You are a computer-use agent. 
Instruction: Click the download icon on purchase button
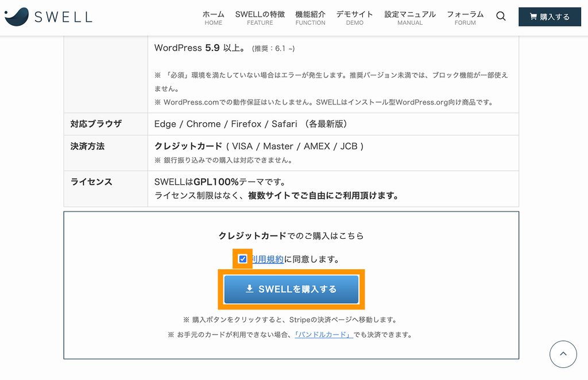point(249,289)
